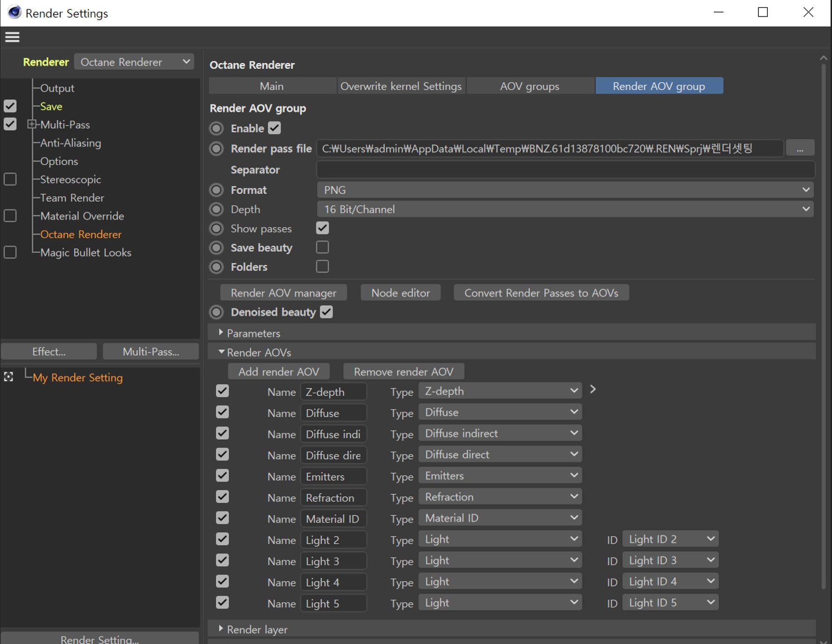Screen dimensions: 832x644
Task: Toggle the Denoised beauty checkbox
Action: (x=327, y=312)
